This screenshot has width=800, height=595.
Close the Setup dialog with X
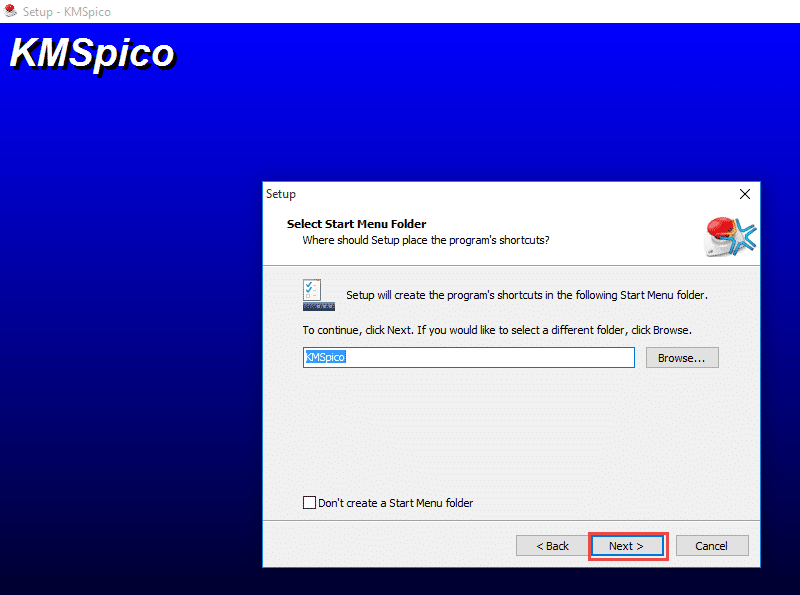[x=745, y=194]
